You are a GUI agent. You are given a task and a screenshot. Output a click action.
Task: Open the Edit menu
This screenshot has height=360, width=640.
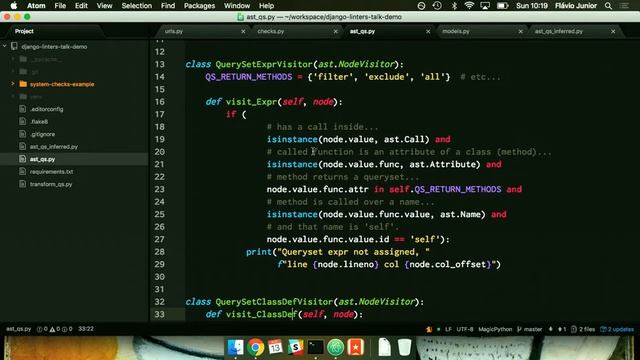coord(81,6)
